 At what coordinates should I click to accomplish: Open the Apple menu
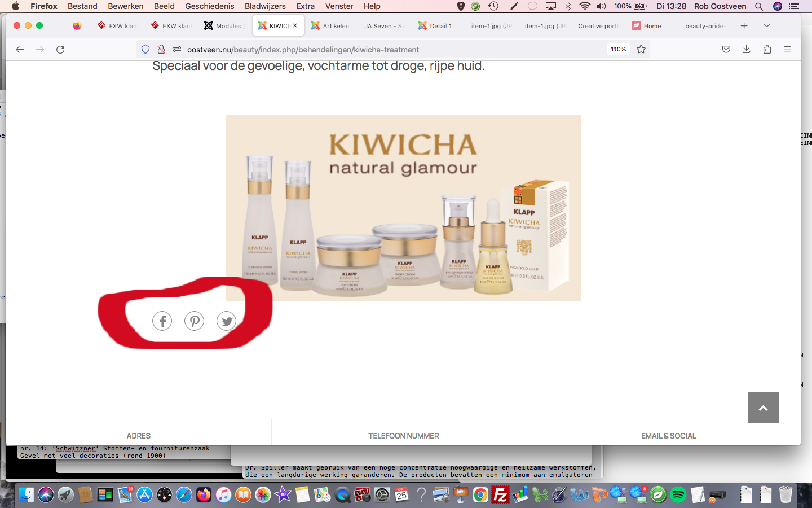(x=15, y=6)
